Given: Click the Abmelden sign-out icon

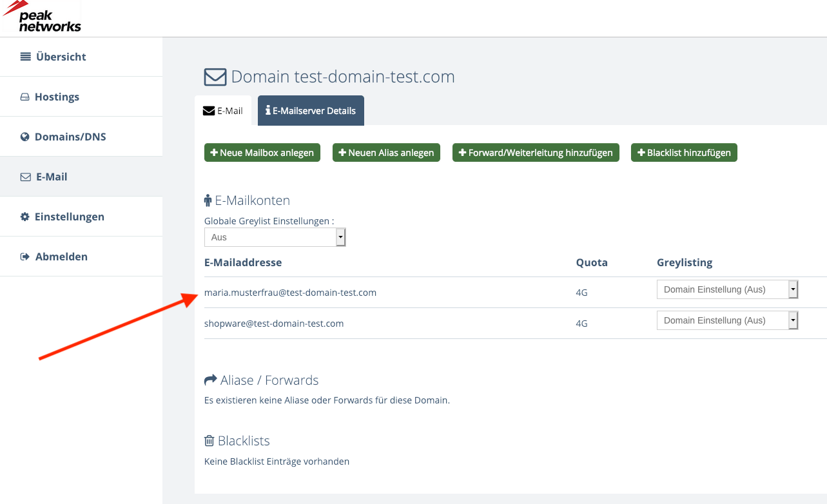Looking at the screenshot, I should (x=25, y=257).
